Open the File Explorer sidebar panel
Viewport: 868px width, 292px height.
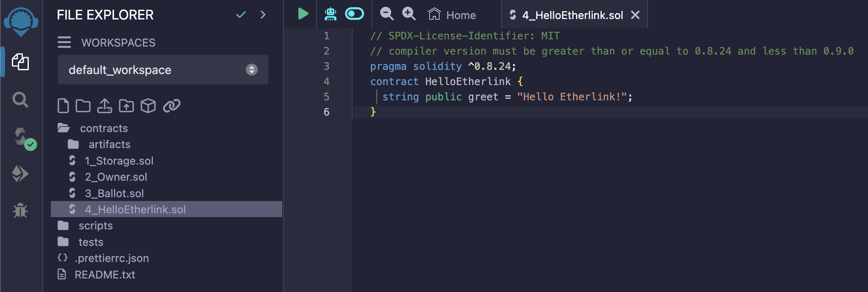coord(21,62)
